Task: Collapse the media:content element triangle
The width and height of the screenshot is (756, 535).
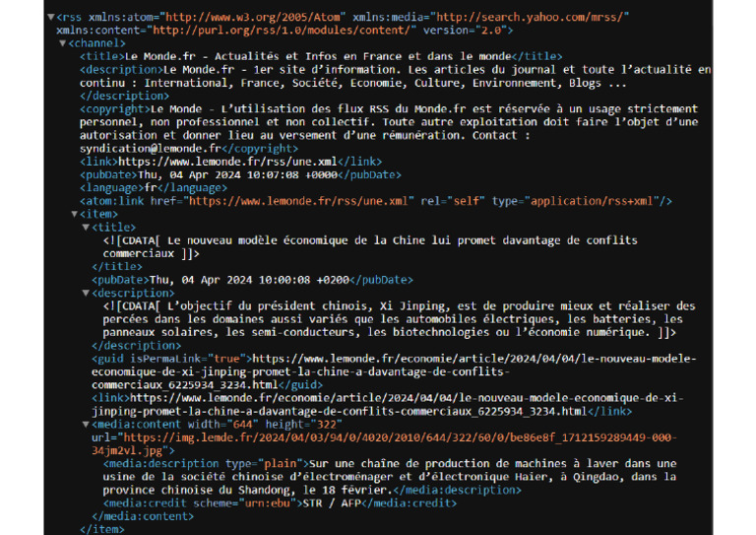Action: point(86,425)
